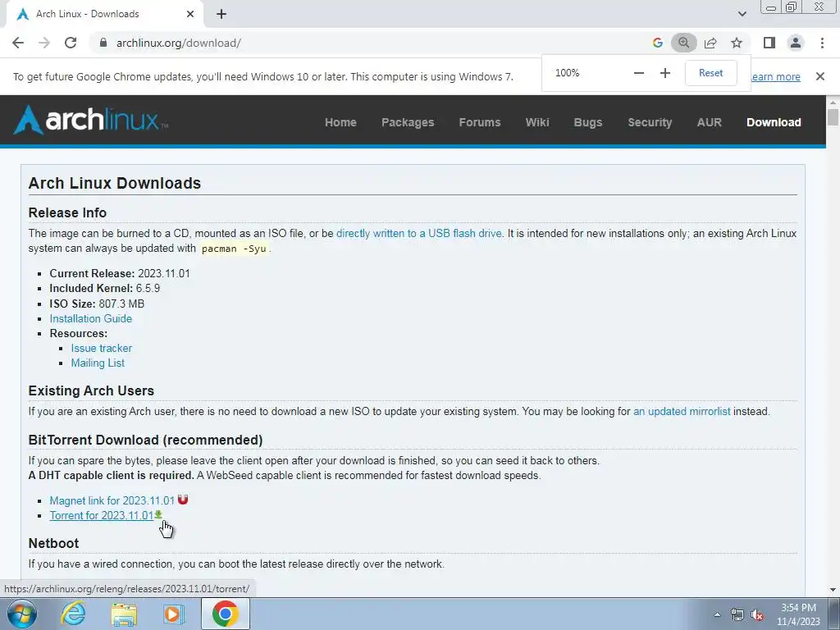Open the Wiki nav item

click(x=536, y=122)
